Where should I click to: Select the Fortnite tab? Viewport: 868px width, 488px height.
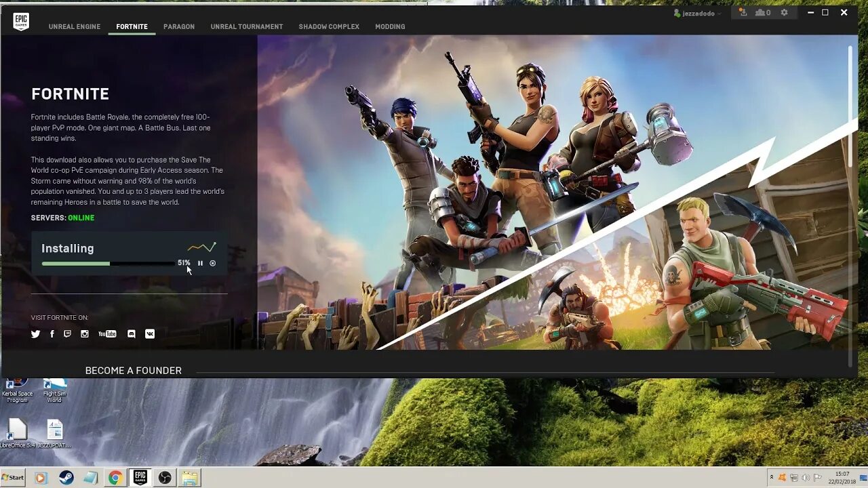pyautogui.click(x=132, y=26)
